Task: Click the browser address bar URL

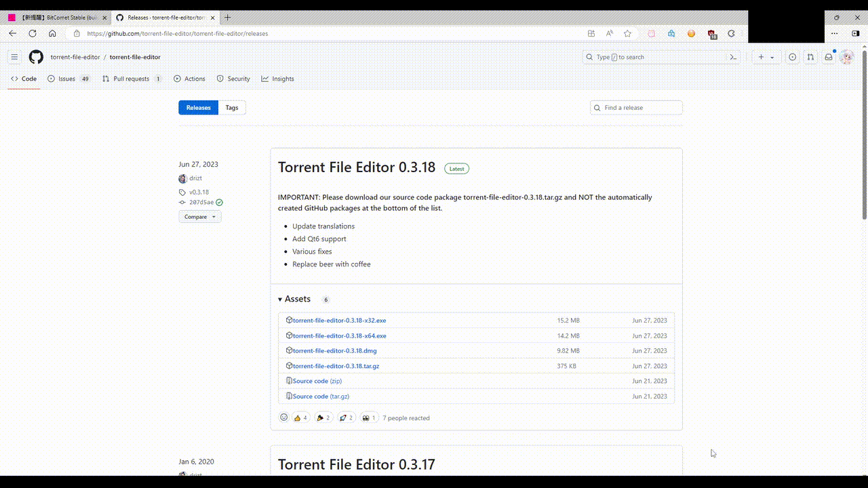Action: click(178, 33)
